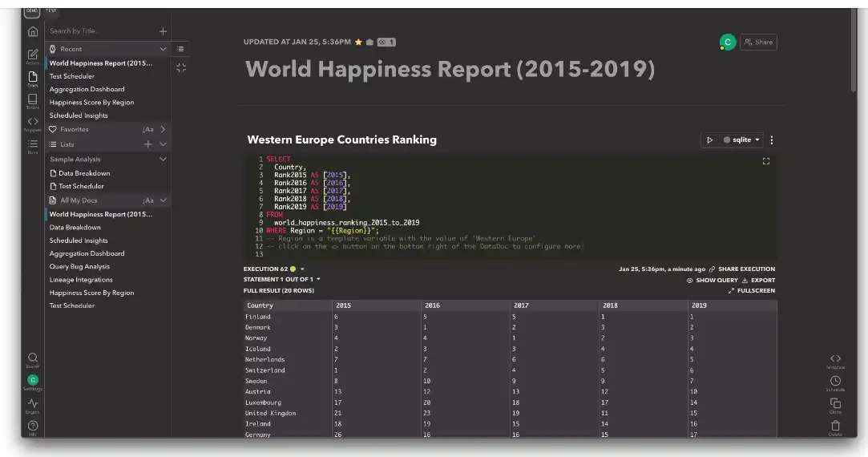
Task: Click the camera icon beside the star
Action: [x=369, y=42]
